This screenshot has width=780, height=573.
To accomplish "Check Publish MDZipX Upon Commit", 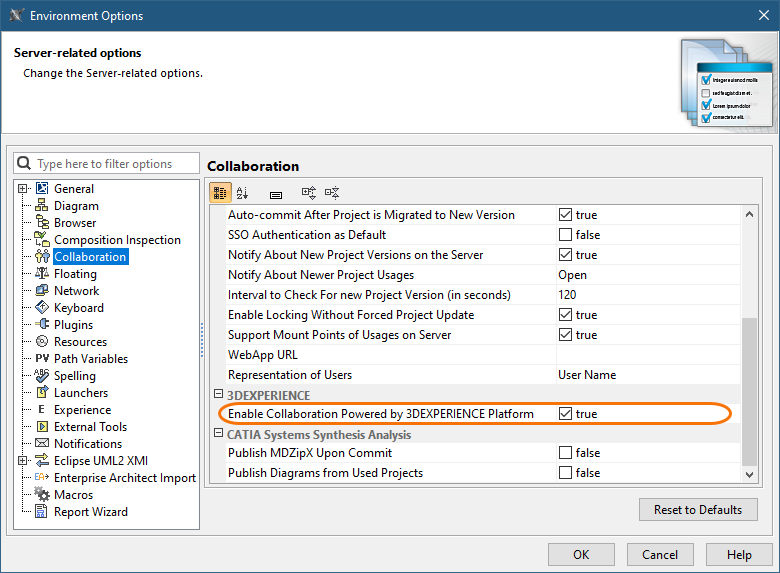I will [566, 453].
